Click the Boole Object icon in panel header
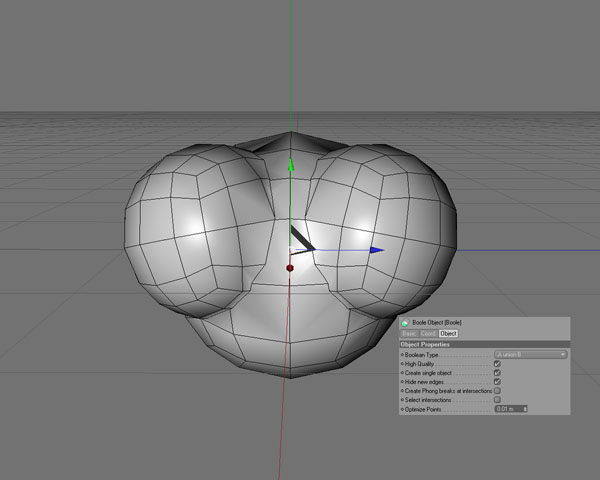This screenshot has height=480, width=600. (x=405, y=323)
